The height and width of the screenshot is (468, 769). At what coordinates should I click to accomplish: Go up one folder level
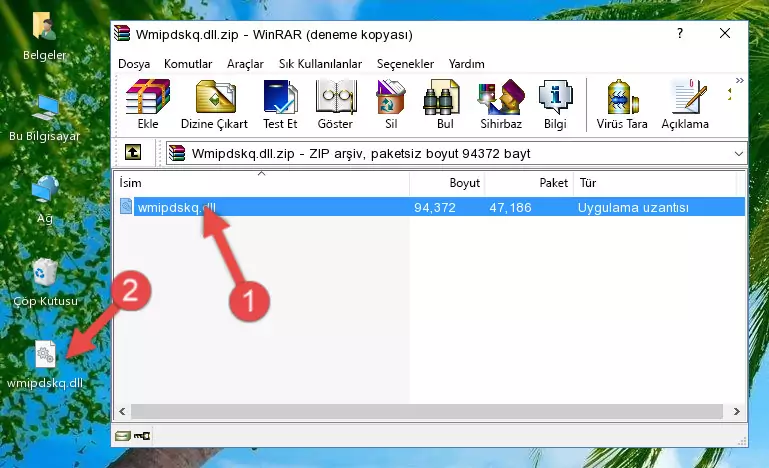[133, 153]
